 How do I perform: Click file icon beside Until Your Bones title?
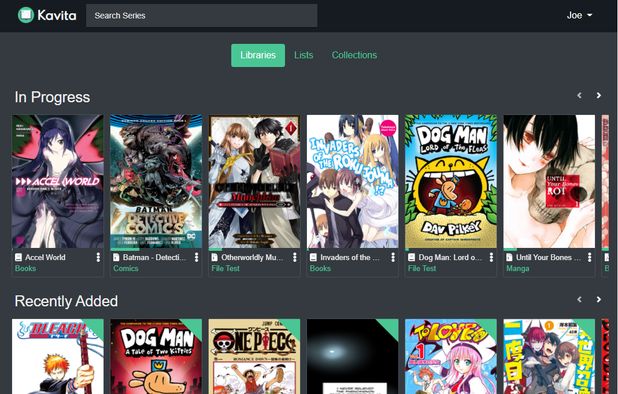(509, 257)
